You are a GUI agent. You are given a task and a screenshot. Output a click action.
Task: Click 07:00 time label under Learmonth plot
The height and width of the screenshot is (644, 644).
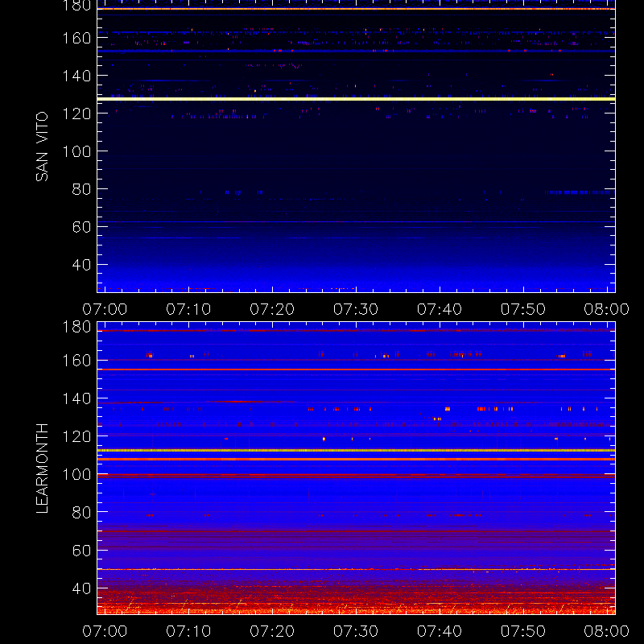(x=105, y=631)
